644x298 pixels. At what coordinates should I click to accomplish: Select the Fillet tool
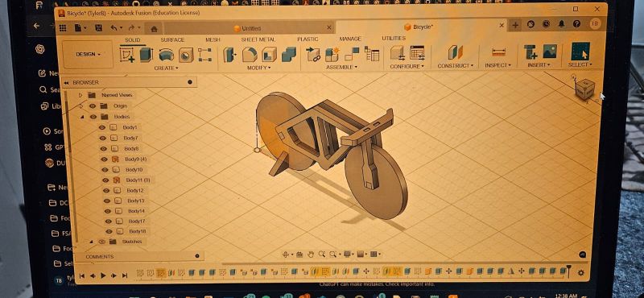point(250,55)
